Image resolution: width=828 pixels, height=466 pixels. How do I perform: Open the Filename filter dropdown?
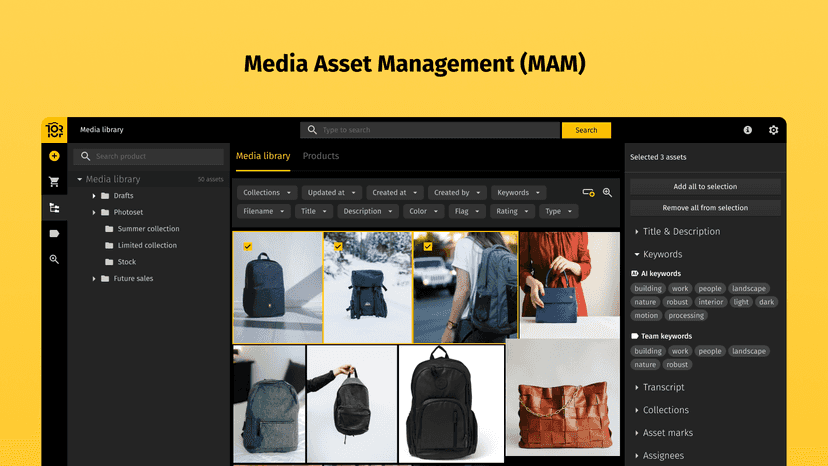coord(264,211)
